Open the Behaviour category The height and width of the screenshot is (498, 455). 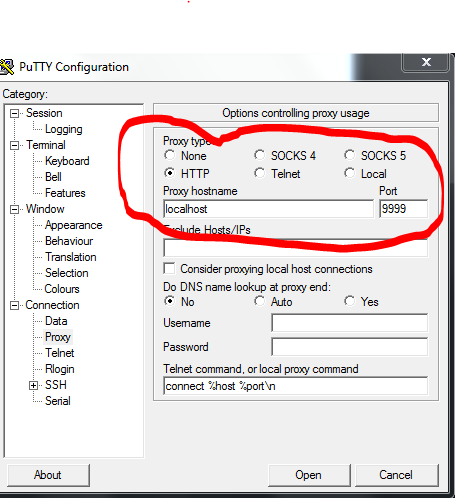69,241
